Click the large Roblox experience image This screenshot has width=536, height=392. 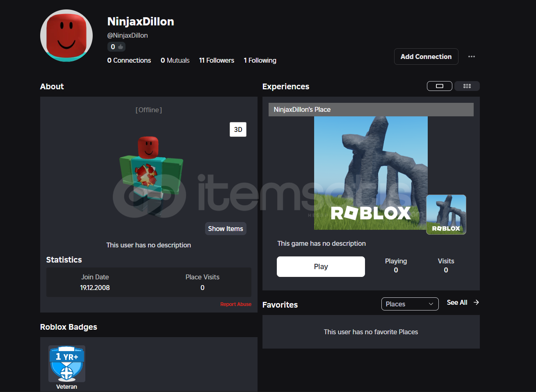[371, 173]
